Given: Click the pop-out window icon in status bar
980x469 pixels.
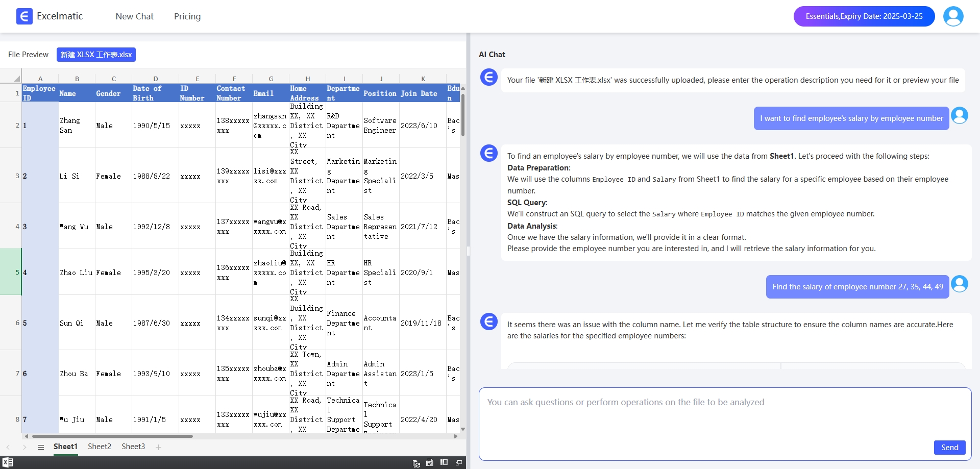Looking at the screenshot, I should pyautogui.click(x=458, y=462).
